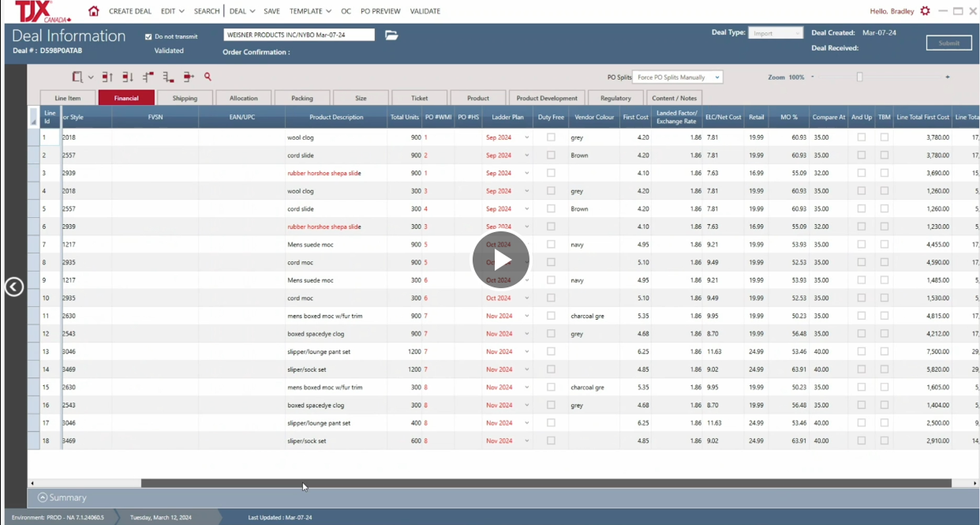Switch to the Product Development tab
Viewport: 980px width, 525px height.
point(547,98)
